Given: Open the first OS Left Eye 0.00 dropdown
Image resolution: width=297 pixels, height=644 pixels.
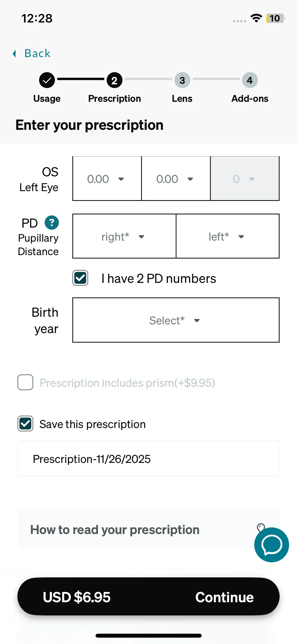Looking at the screenshot, I should (x=107, y=179).
